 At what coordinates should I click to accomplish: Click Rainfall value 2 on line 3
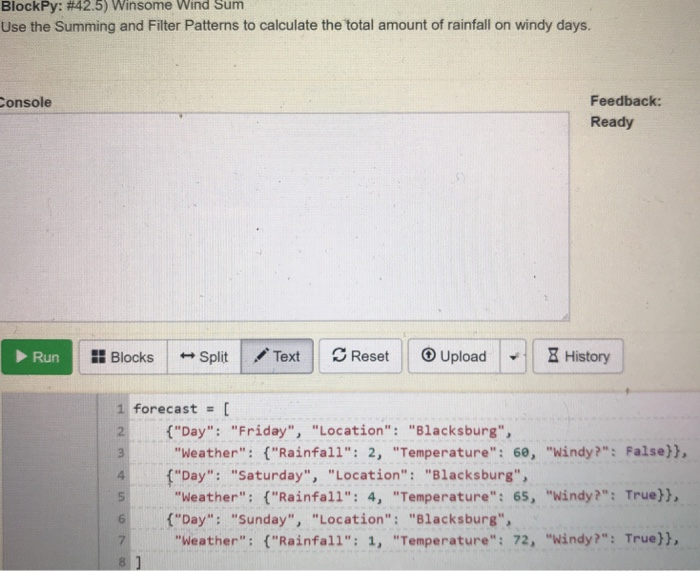372,453
